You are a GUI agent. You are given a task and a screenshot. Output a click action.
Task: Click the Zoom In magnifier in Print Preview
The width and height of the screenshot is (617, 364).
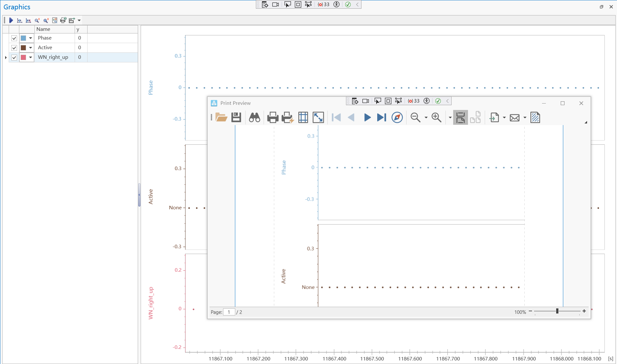tap(436, 117)
